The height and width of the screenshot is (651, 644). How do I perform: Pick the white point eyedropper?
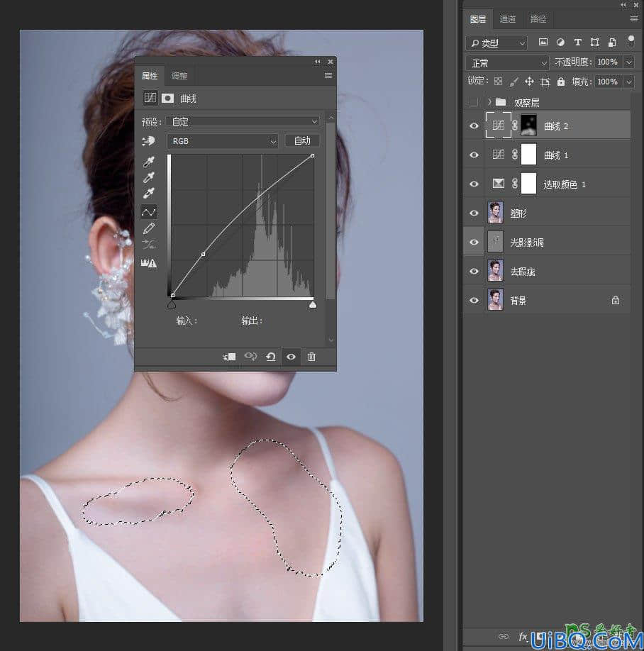pos(149,193)
